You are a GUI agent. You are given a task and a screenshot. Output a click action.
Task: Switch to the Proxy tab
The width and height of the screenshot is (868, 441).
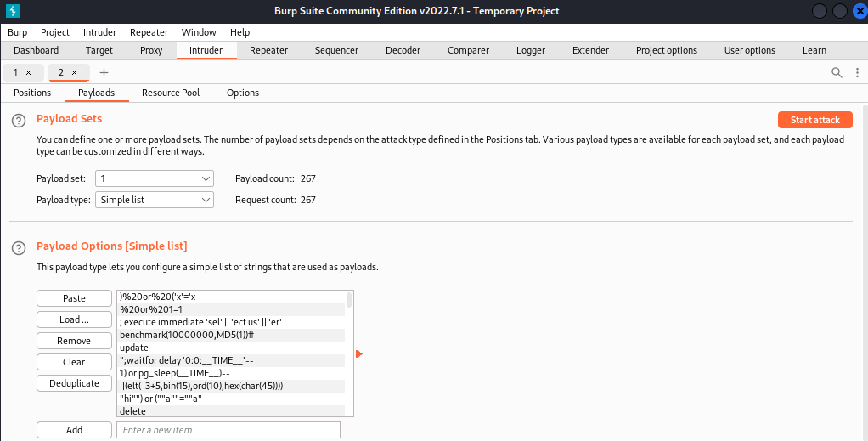(151, 50)
